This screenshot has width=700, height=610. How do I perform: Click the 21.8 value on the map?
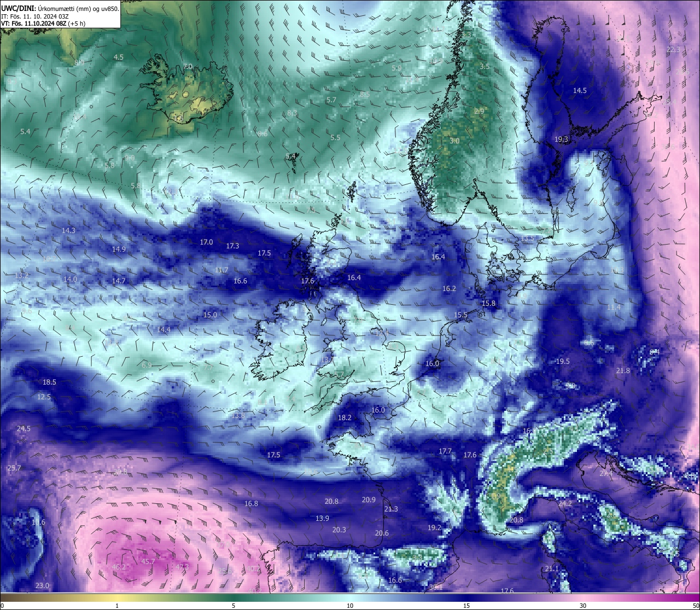pos(623,370)
